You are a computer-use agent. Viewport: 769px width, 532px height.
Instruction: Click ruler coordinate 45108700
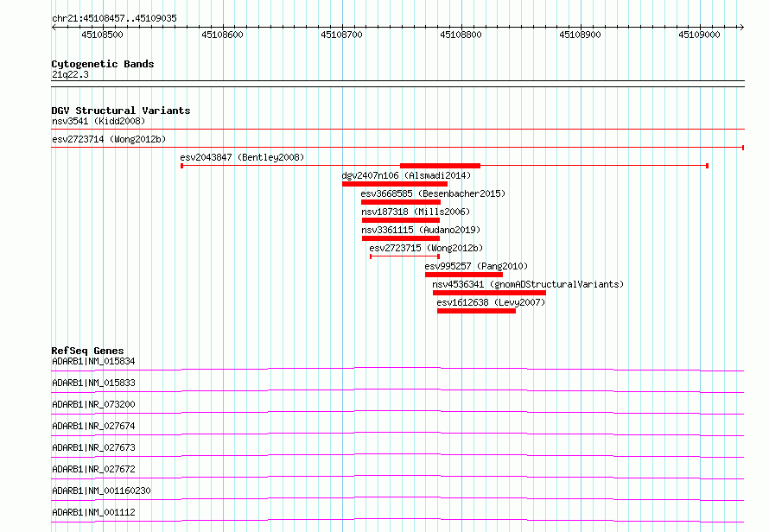coord(341,35)
